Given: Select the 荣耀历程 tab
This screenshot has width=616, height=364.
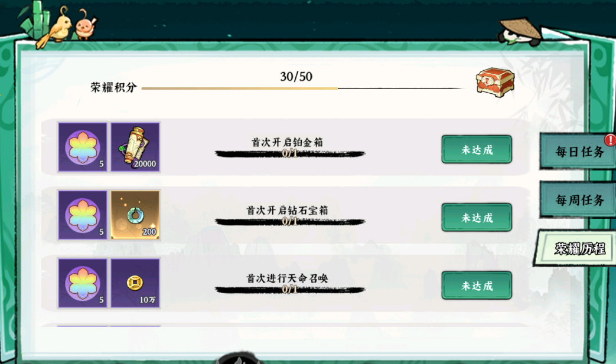Looking at the screenshot, I should point(578,248).
